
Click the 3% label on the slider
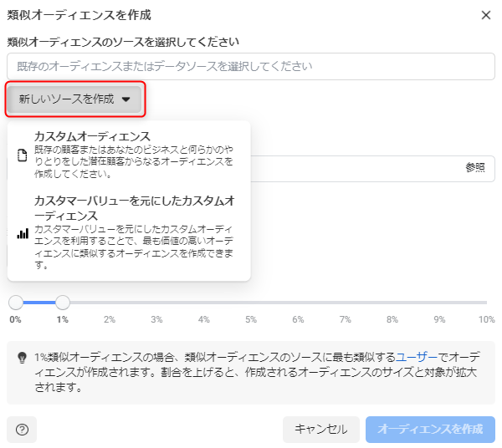click(x=156, y=319)
